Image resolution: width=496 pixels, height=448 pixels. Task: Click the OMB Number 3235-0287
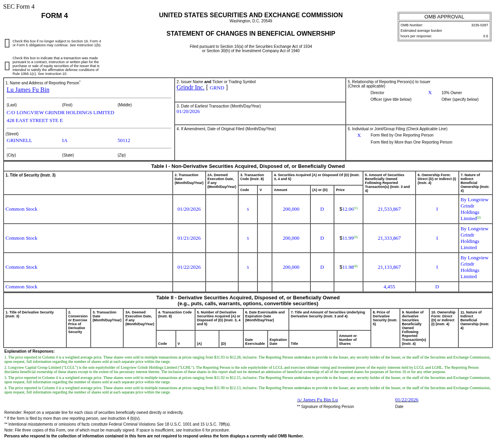(x=480, y=25)
